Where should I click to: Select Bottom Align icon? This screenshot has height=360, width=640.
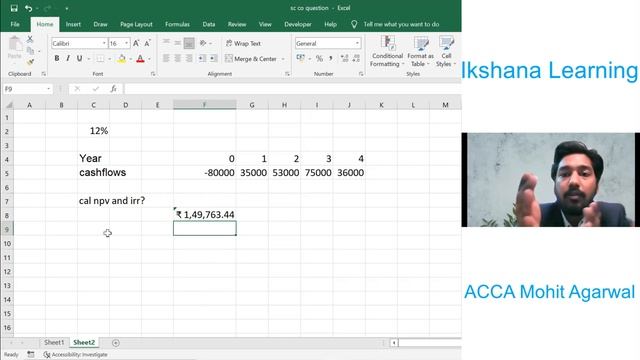(189, 43)
